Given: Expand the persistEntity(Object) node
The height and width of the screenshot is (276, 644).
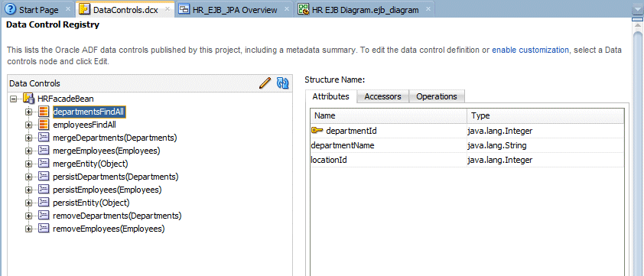Looking at the screenshot, I should 29,203.
